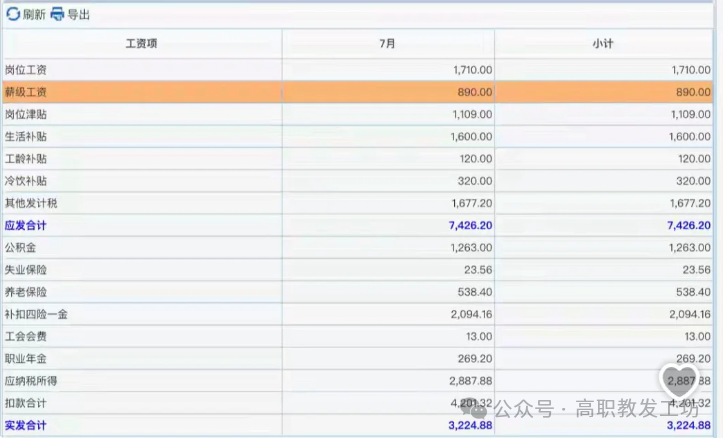Screen dimensions: 723x438
Task: Tap the heart like icon
Action: coord(681,380)
